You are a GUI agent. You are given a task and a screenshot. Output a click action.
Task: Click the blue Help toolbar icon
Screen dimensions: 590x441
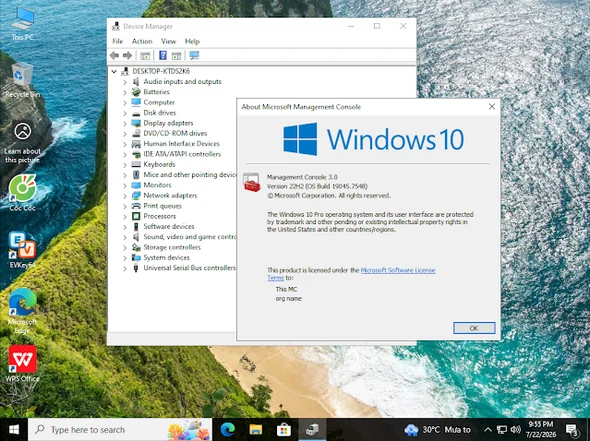[163, 56]
